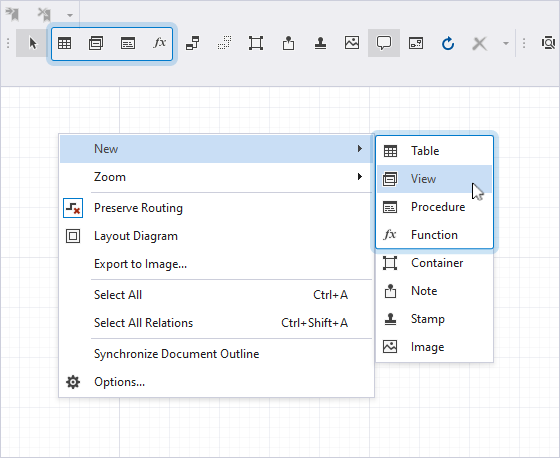Image resolution: width=560 pixels, height=458 pixels.
Task: Select Function in New submenu
Action: point(434,235)
